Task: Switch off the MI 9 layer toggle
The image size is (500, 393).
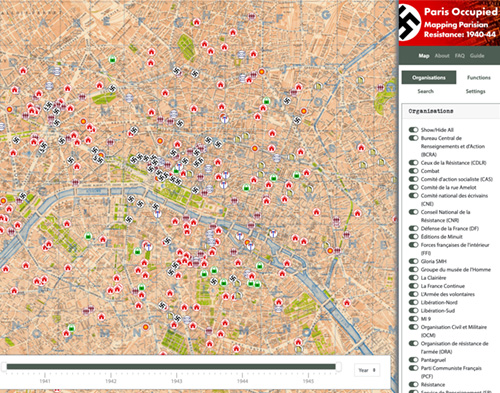Action: click(x=414, y=319)
